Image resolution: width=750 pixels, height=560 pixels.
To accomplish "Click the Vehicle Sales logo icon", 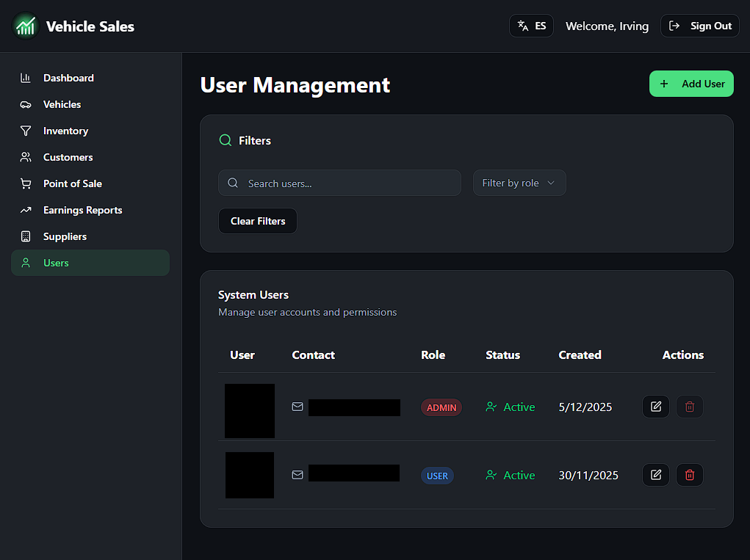I will (26, 26).
